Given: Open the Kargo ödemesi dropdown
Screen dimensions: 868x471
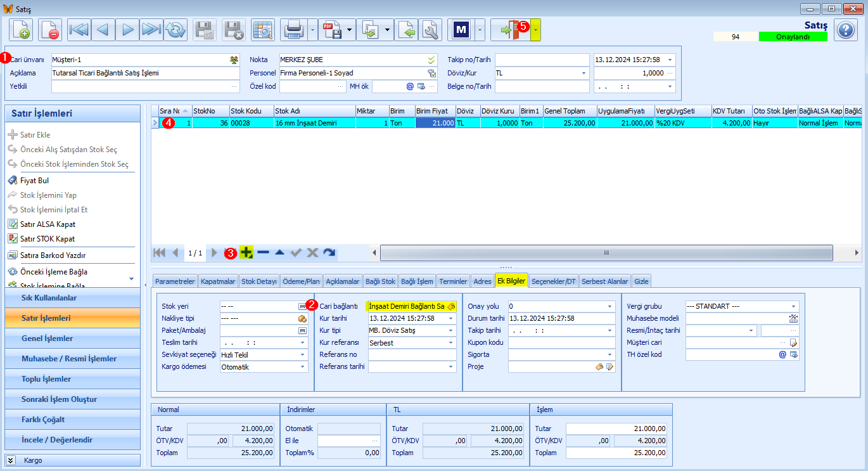Looking at the screenshot, I should (x=303, y=366).
